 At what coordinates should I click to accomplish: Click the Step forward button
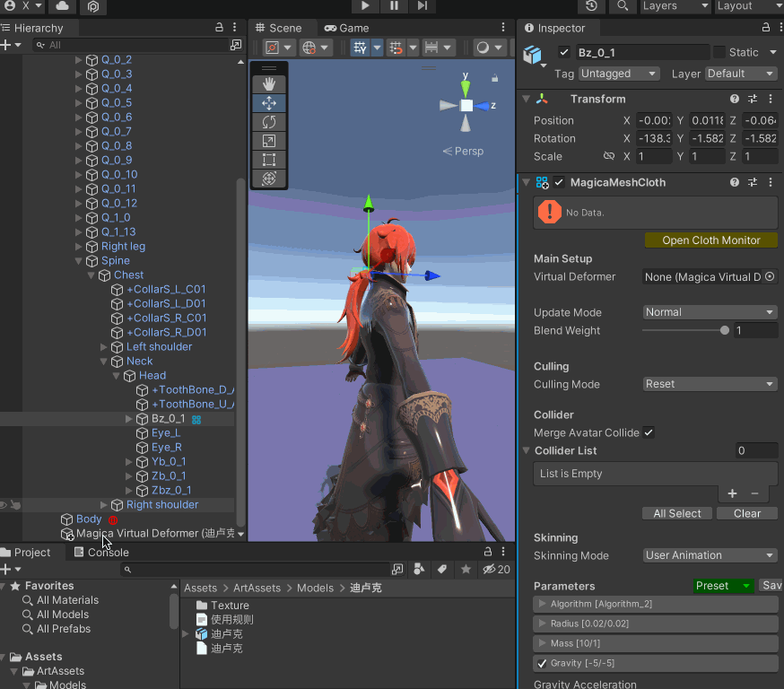click(x=422, y=6)
